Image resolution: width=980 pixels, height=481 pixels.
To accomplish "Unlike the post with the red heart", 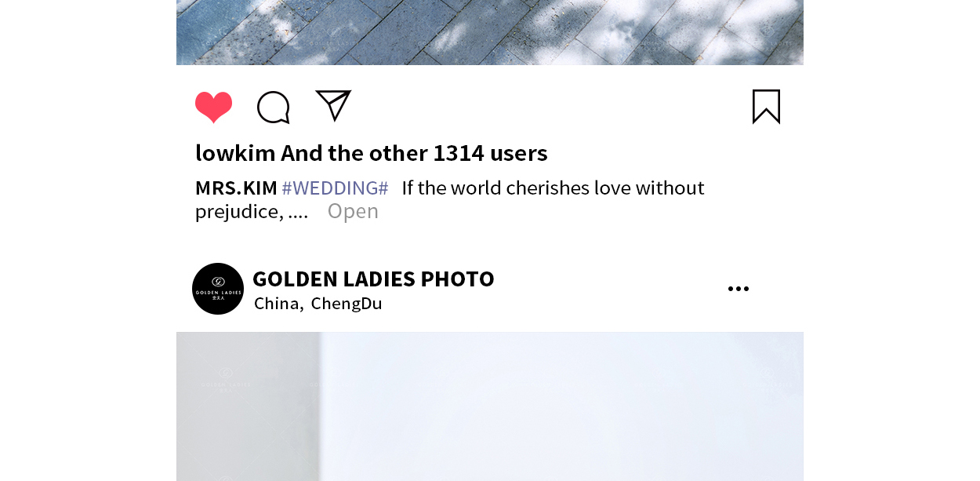I will point(213,107).
